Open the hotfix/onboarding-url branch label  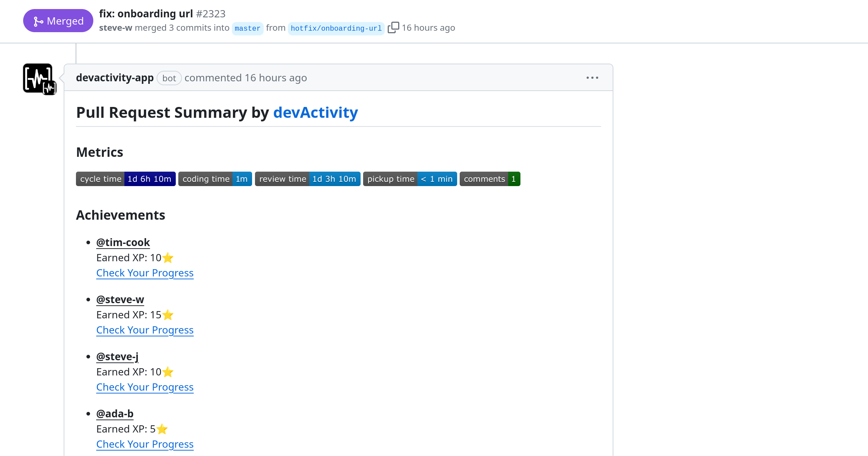(336, 28)
